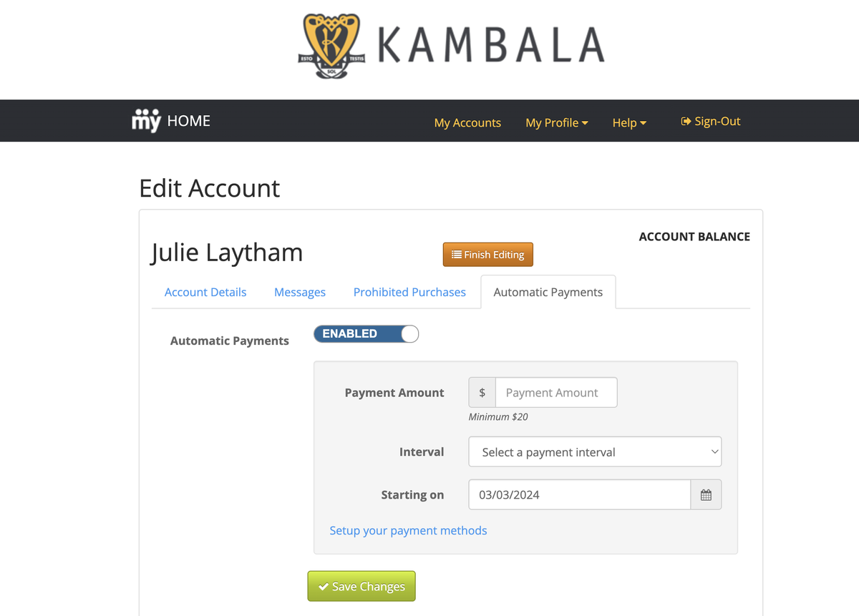Click the KAMBALA wordmark text
Screen dimensions: 859x616
click(490, 45)
